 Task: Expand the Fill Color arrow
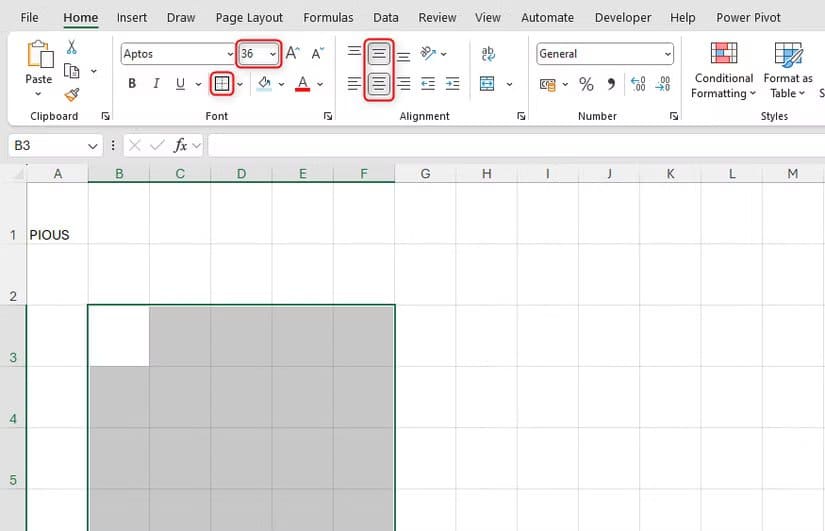pyautogui.click(x=281, y=84)
